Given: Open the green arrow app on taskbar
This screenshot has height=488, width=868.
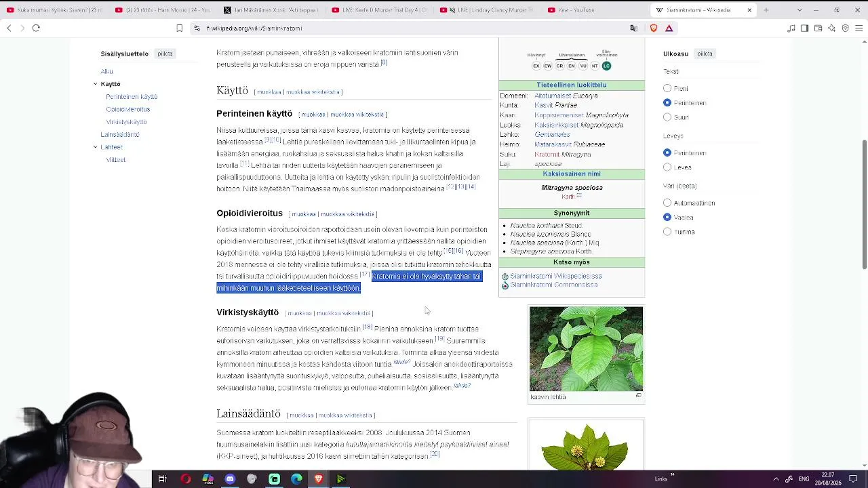Looking at the screenshot, I should click(x=341, y=479).
